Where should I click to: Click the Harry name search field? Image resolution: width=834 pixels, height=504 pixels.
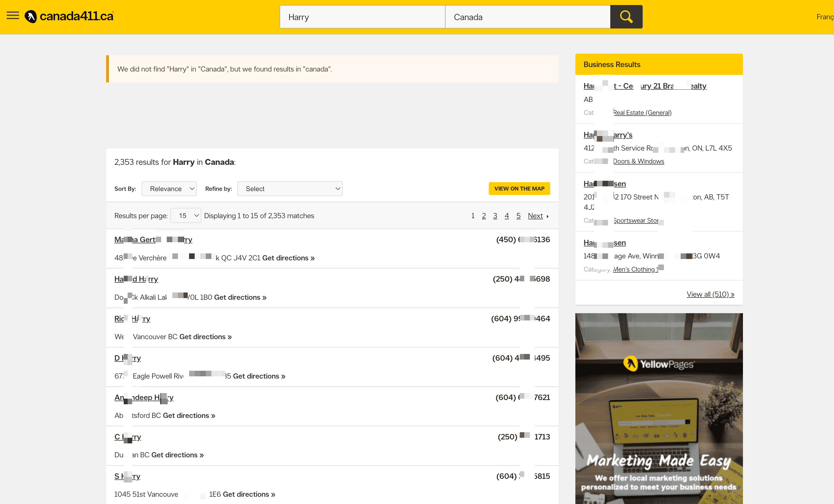(362, 17)
